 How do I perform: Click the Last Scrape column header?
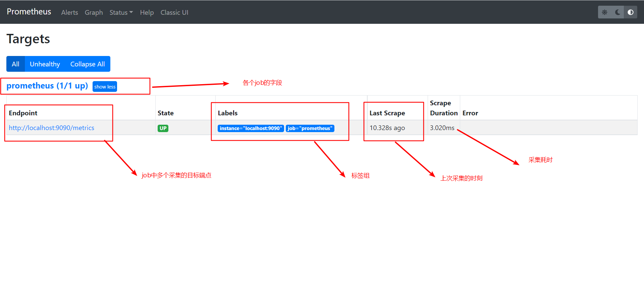pyautogui.click(x=387, y=113)
